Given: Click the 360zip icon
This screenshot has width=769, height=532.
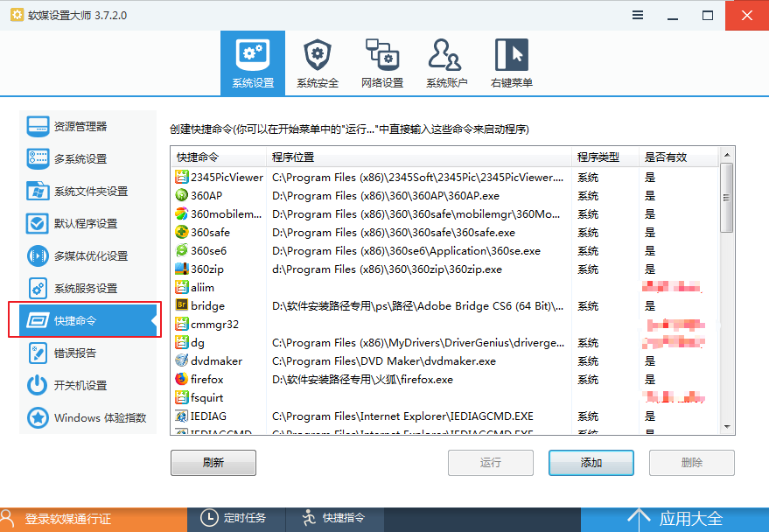Looking at the screenshot, I should point(182,269).
